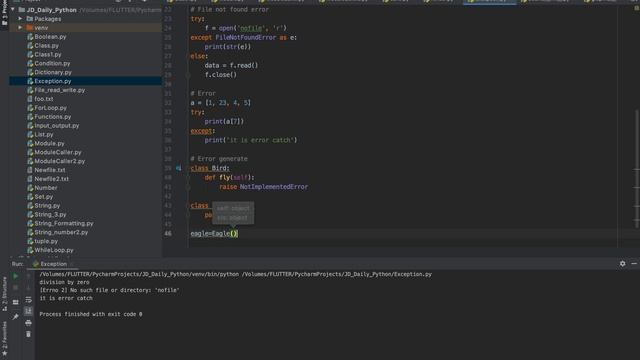
Task: Rerun the Exception script with green arrow
Action: (16, 276)
